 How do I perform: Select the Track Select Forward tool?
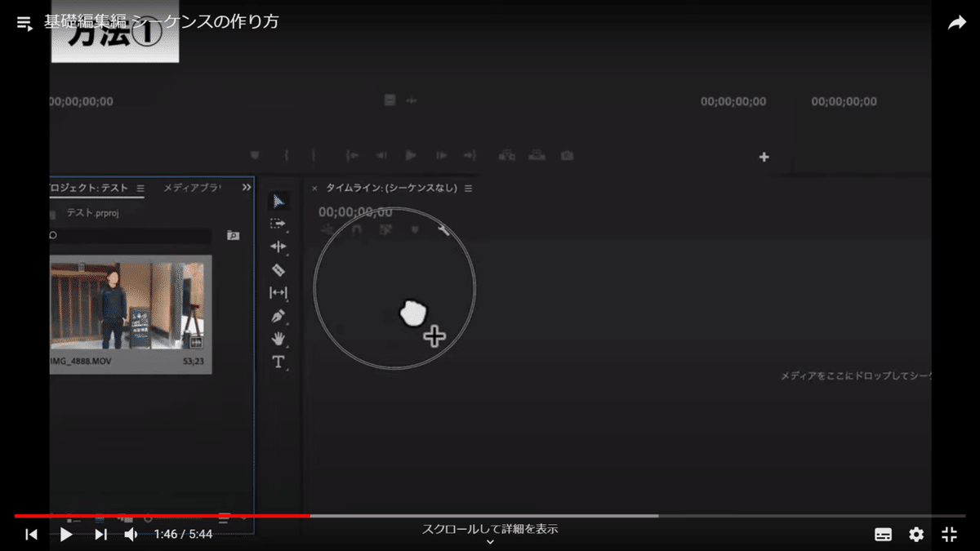pos(278,224)
